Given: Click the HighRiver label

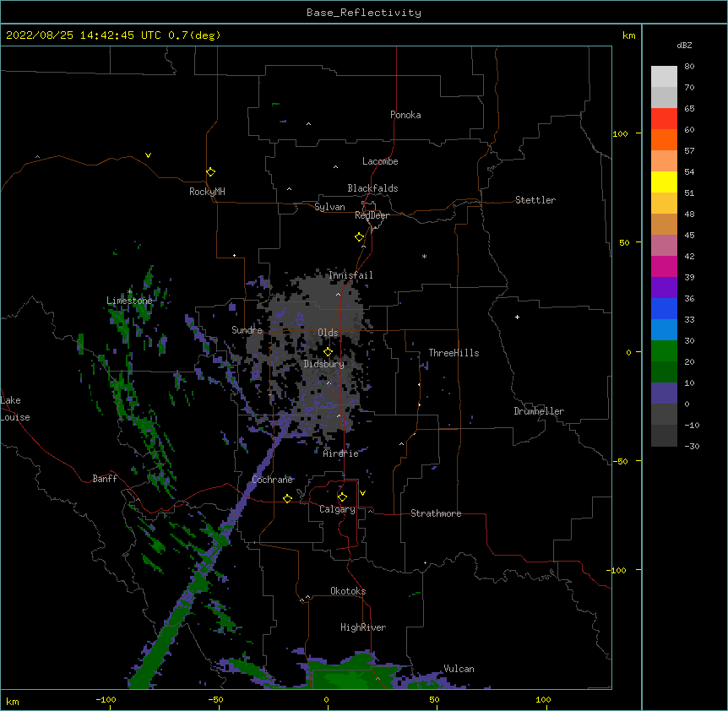Looking at the screenshot, I should coord(363,627).
